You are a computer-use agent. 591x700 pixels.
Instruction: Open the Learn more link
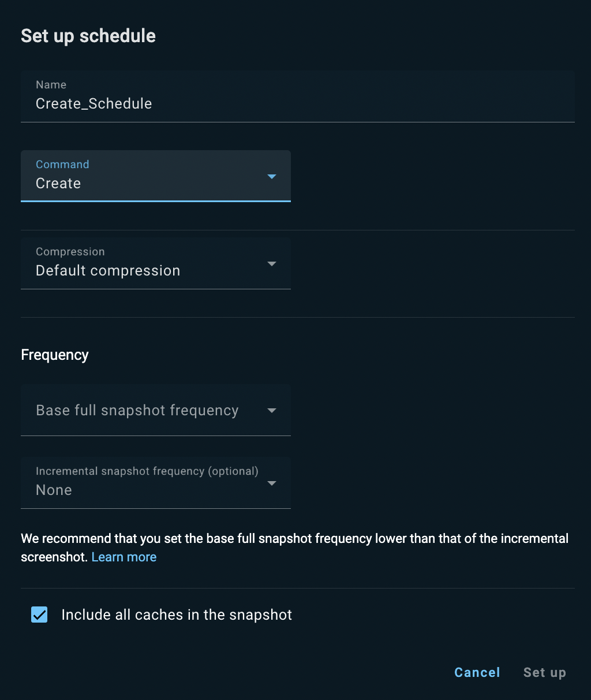[x=124, y=557]
